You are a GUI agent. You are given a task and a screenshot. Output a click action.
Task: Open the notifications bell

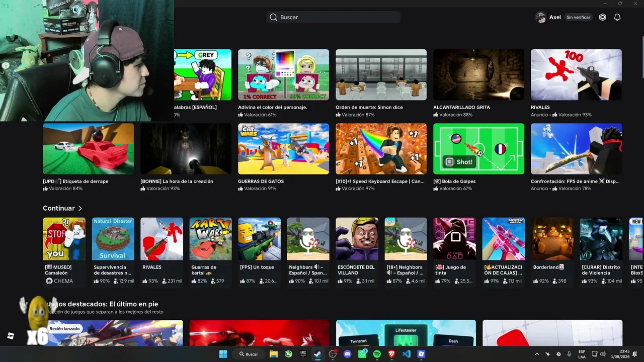(617, 17)
